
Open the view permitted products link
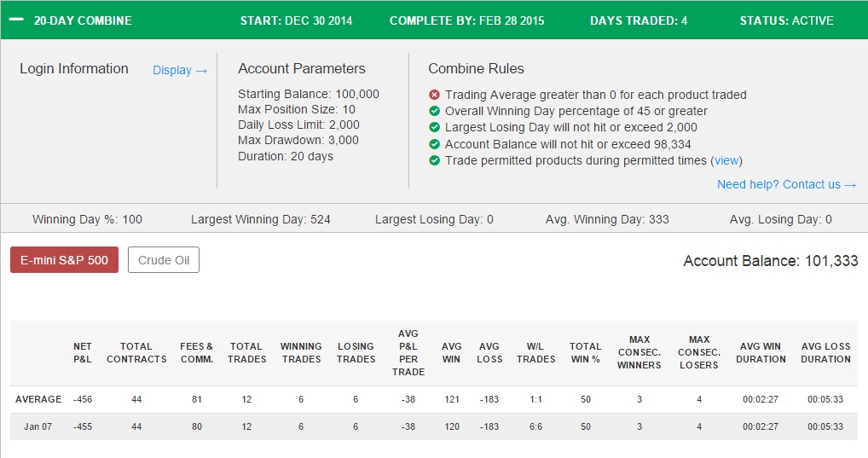pos(726,160)
